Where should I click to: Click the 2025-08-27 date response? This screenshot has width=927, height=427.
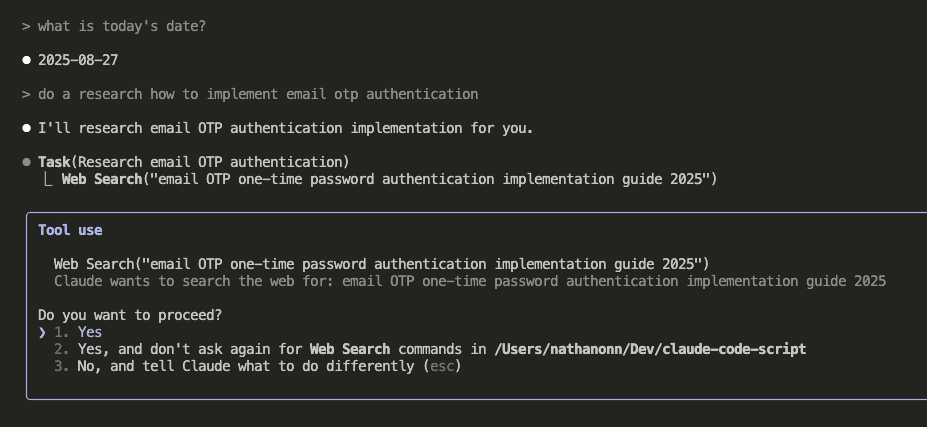(78, 60)
